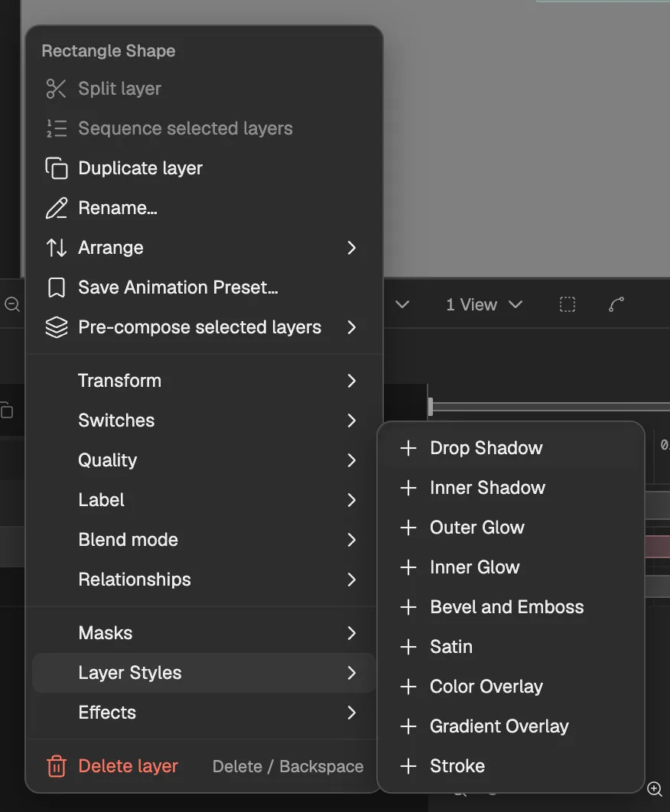The image size is (670, 812).
Task: Click Sequence selected layers menu entry
Action: [204, 128]
